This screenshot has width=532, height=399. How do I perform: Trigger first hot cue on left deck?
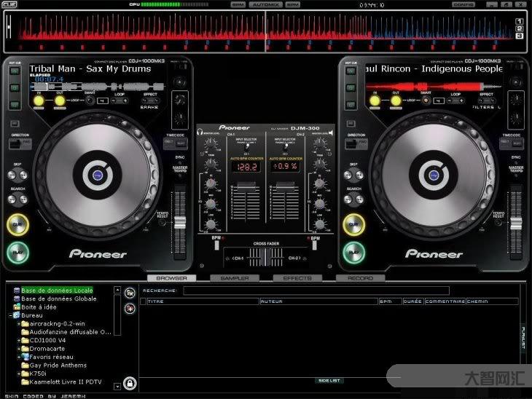[x=15, y=71]
